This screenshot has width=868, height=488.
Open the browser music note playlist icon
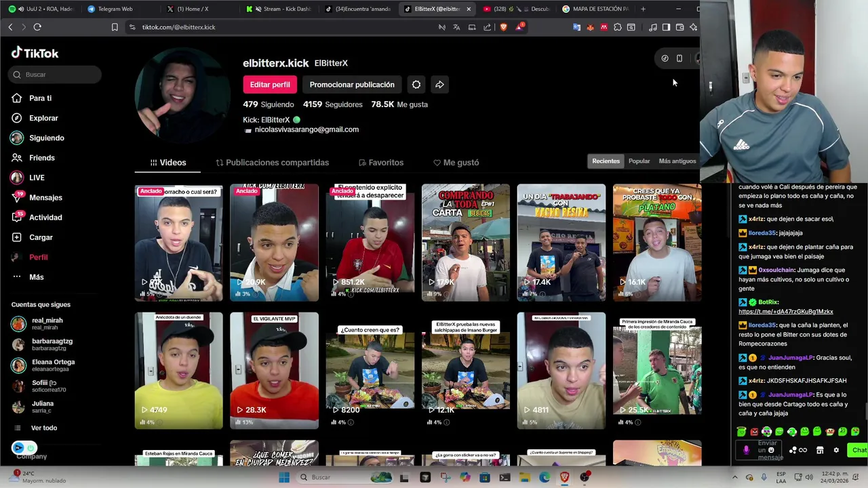click(652, 27)
